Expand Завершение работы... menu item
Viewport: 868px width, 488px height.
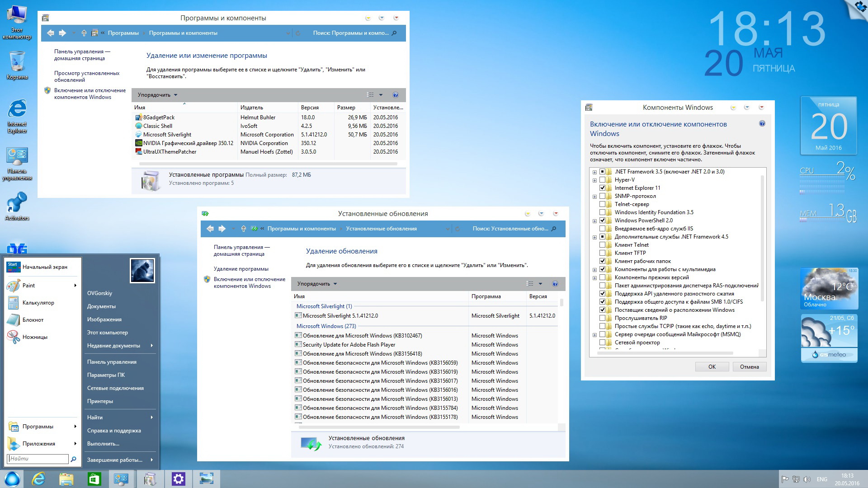[x=120, y=460]
